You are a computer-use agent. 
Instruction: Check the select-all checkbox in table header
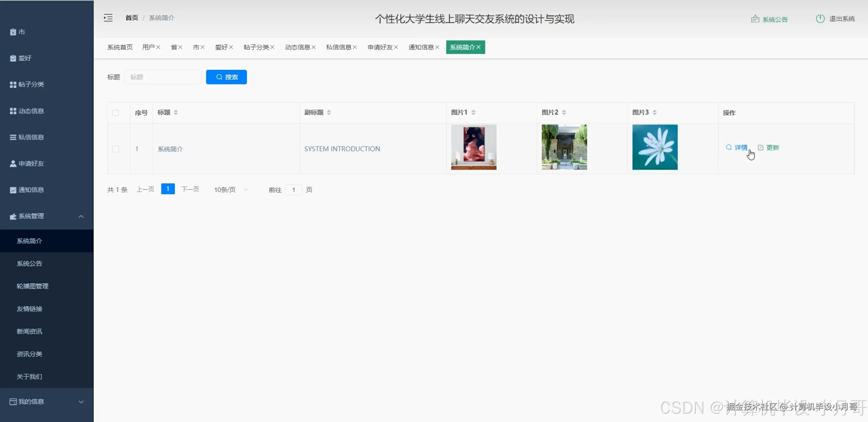116,113
